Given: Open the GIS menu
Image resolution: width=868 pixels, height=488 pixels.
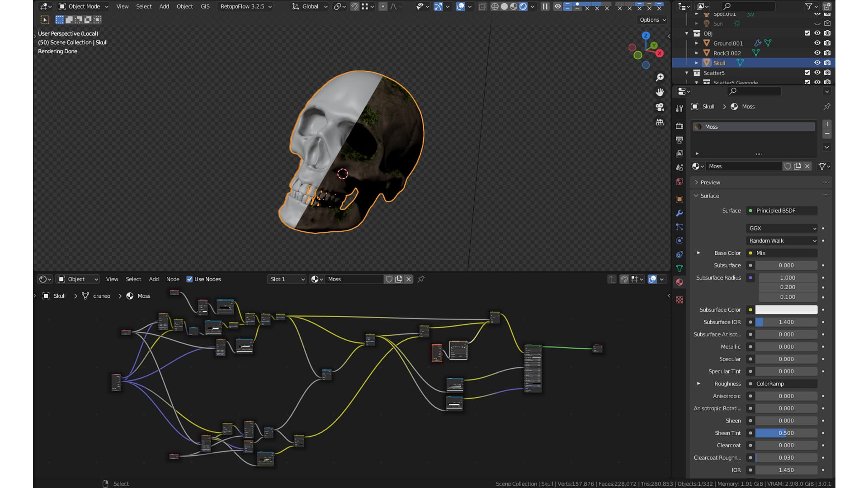Looking at the screenshot, I should (x=205, y=6).
